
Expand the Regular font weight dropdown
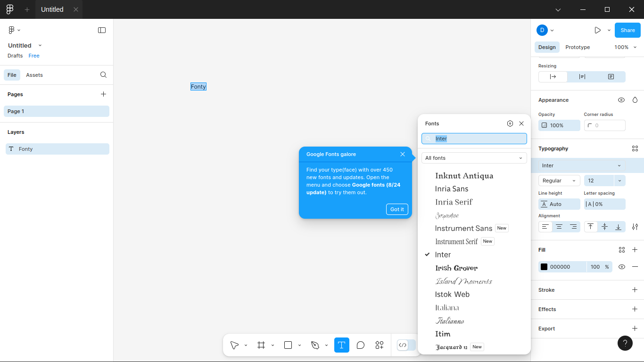559,181
